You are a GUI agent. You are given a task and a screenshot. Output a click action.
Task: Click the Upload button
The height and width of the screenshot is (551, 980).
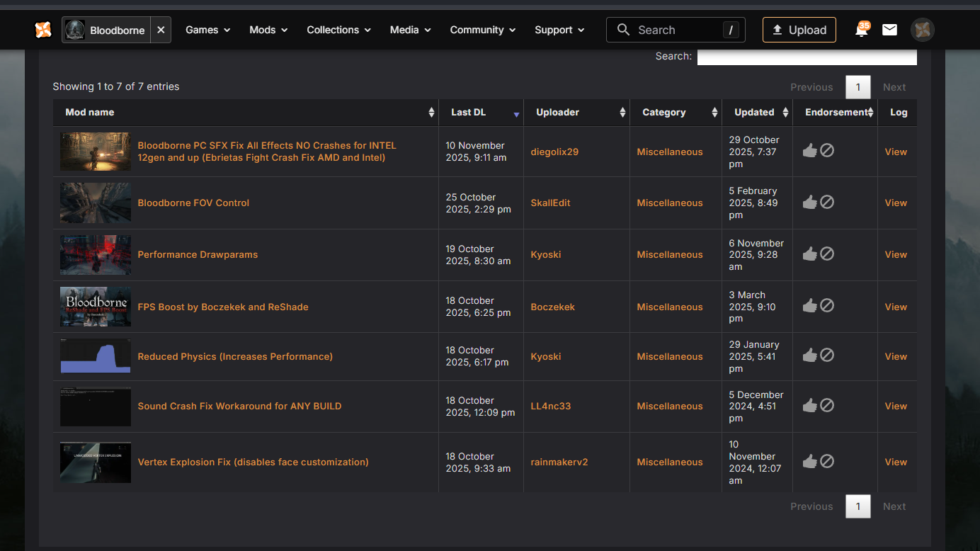[x=799, y=30]
